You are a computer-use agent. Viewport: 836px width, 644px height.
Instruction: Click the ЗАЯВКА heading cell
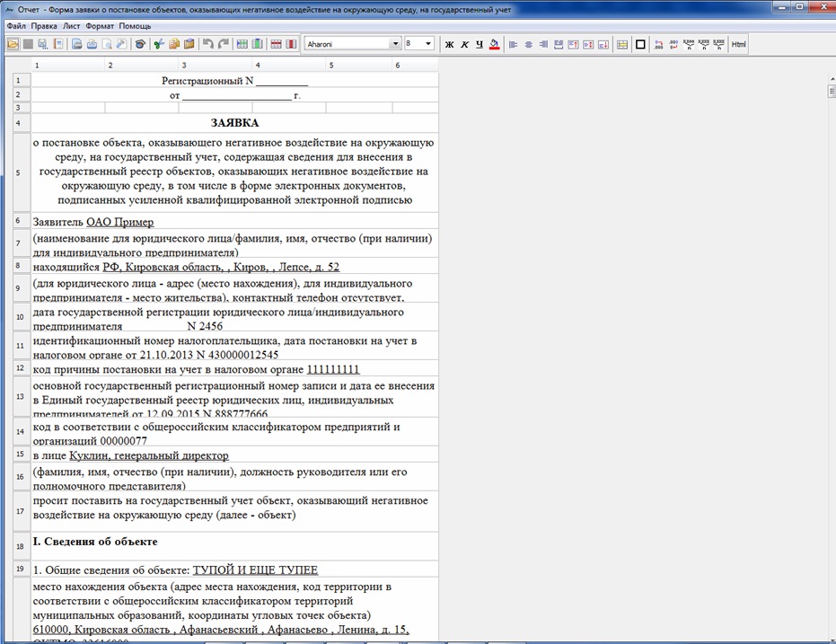pyautogui.click(x=234, y=123)
